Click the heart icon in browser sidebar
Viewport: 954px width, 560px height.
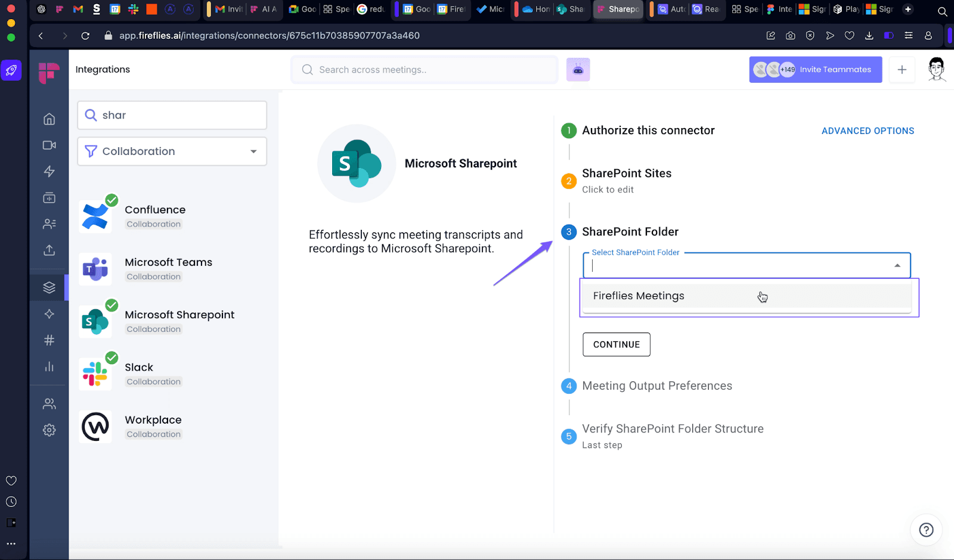[x=11, y=481]
